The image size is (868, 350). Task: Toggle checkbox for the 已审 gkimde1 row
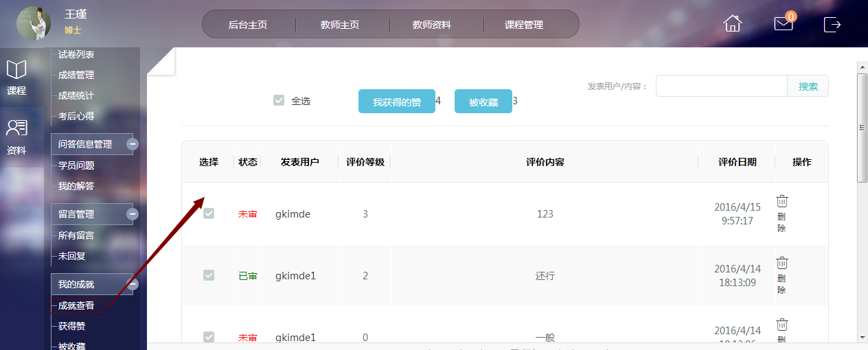point(209,275)
